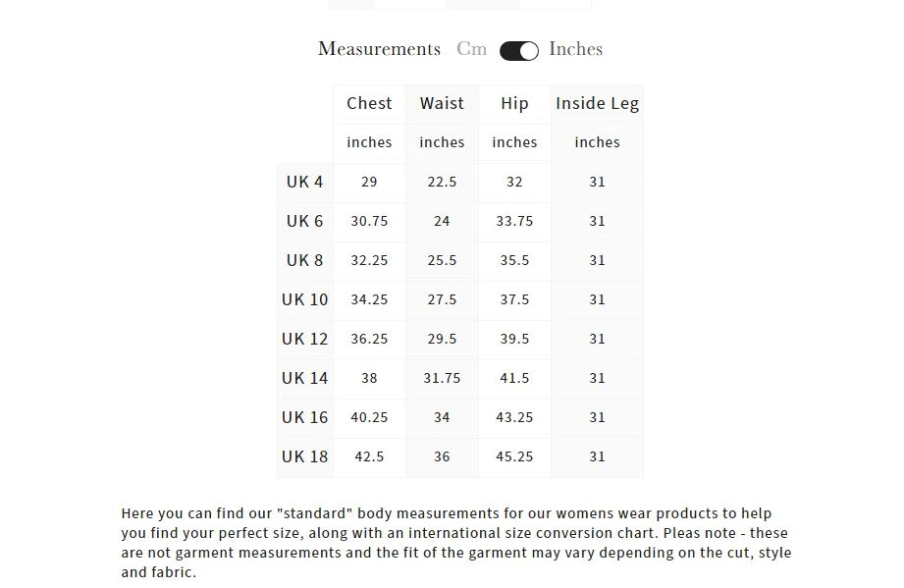Image resolution: width=904 pixels, height=588 pixels.
Task: Click the 31.75 waist value for UK 14
Action: (x=442, y=378)
